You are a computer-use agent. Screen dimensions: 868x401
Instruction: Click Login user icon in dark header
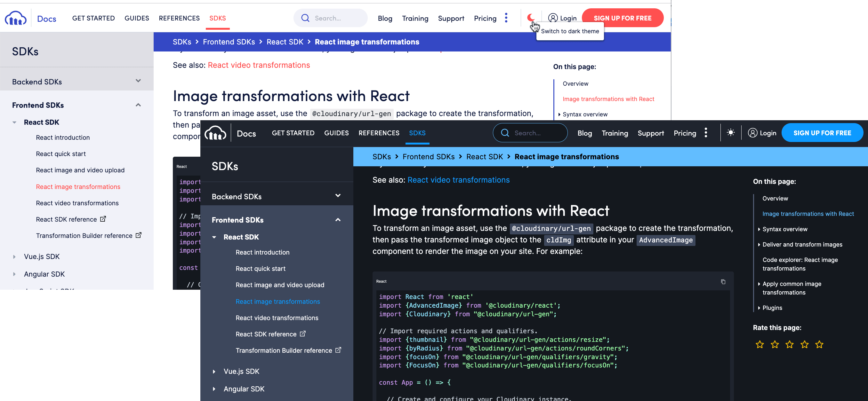[752, 133]
